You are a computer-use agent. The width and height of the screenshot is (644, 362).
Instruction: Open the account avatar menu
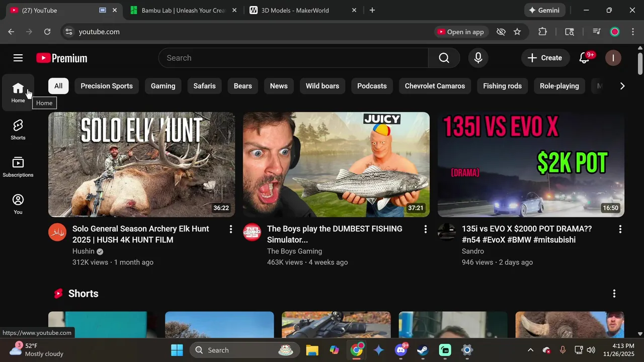point(613,58)
